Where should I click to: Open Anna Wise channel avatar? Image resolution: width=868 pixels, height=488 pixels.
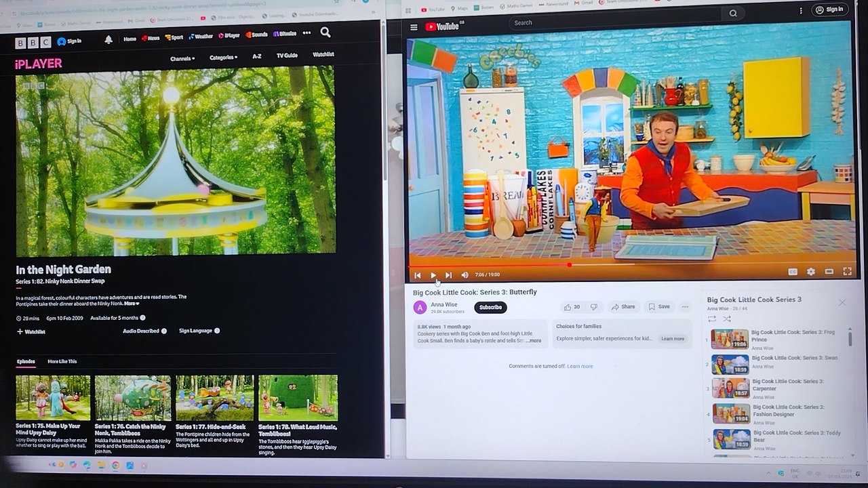click(x=420, y=308)
